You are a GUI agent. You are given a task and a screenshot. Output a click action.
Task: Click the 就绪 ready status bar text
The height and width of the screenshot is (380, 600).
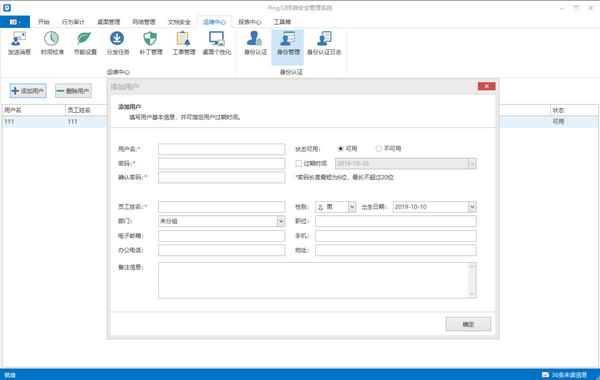coord(10,375)
